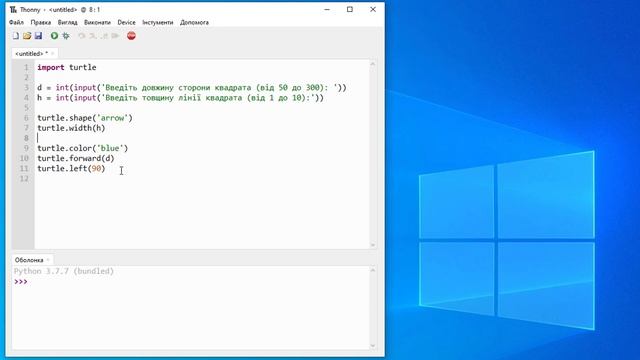Viewport: 640px width, 360px height.
Task: Click the line starting with 'd = int(input'
Action: click(191, 87)
